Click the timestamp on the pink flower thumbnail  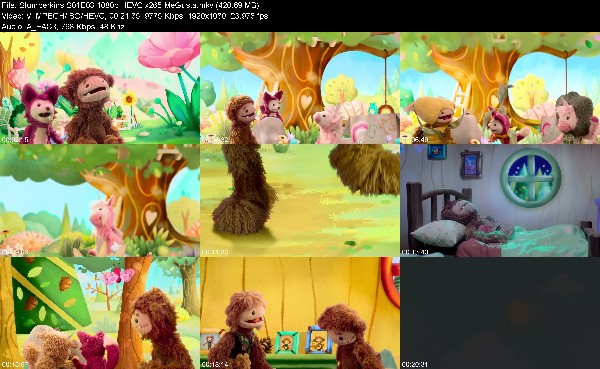click(x=15, y=140)
